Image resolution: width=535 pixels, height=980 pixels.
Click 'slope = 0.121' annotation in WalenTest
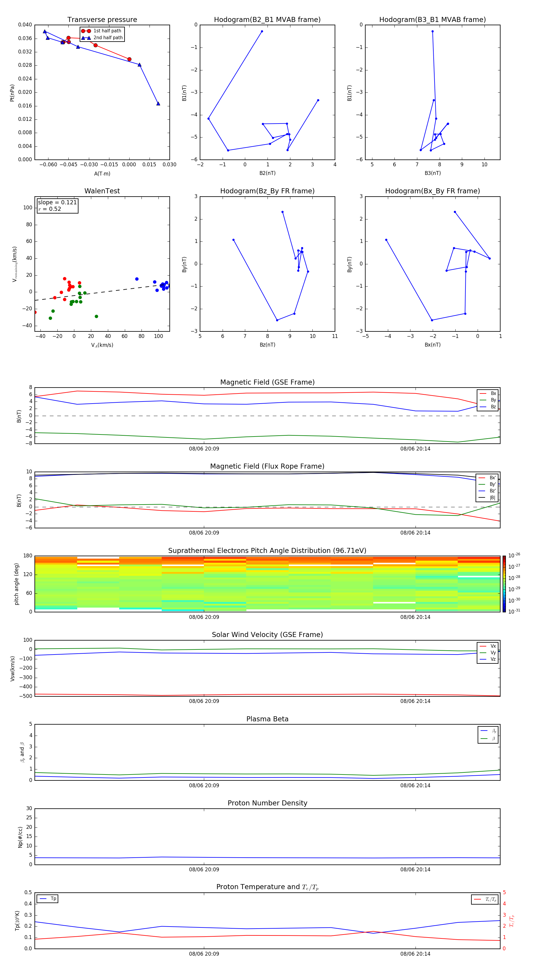57,203
